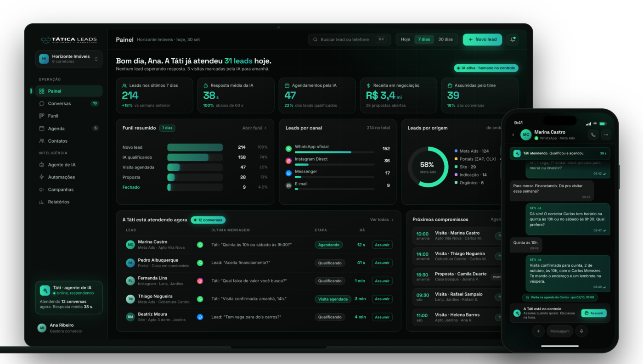
Task: Open Funil in sidebar
Action: [x=69, y=116]
